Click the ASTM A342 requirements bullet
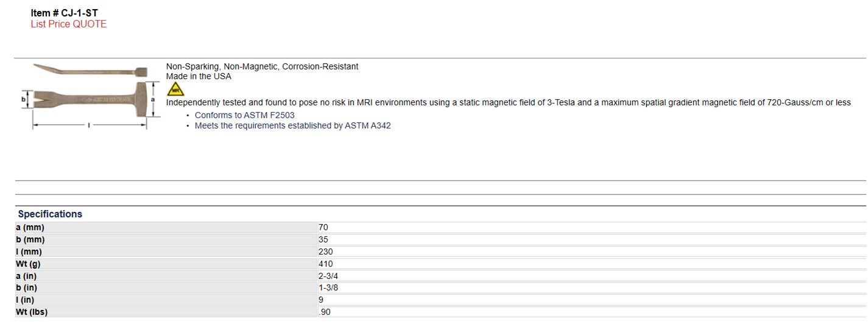 click(293, 125)
